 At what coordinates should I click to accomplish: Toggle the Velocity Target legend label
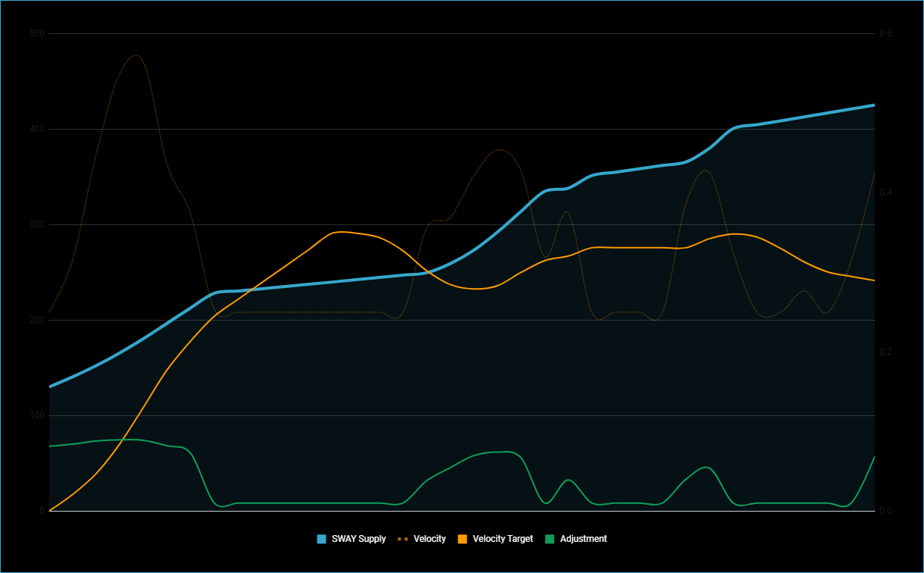click(x=502, y=539)
